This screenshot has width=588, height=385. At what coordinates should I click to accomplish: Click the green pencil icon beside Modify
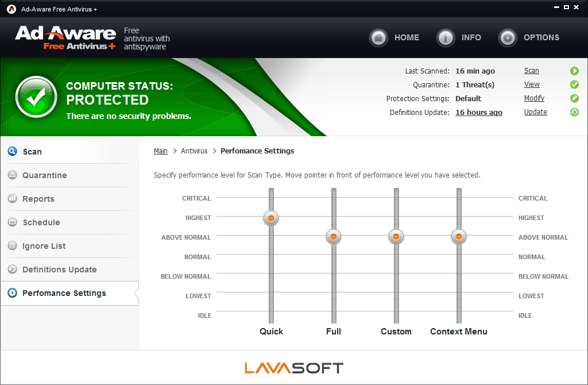574,98
